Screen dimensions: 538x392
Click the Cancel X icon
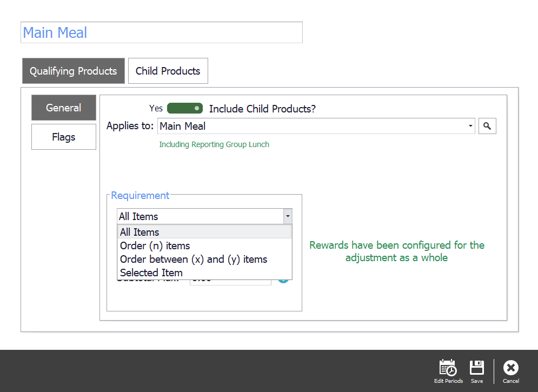click(511, 368)
